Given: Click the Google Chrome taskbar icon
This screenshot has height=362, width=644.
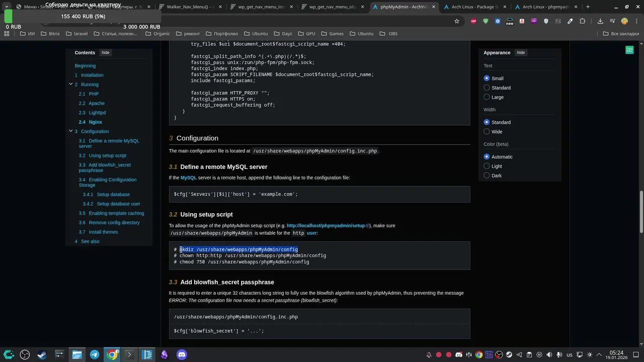Looking at the screenshot, I should [112, 354].
